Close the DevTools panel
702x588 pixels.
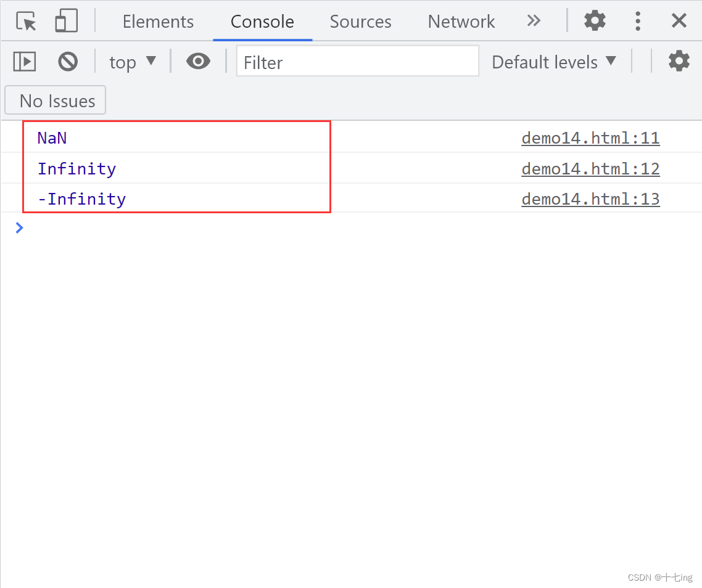[679, 20]
